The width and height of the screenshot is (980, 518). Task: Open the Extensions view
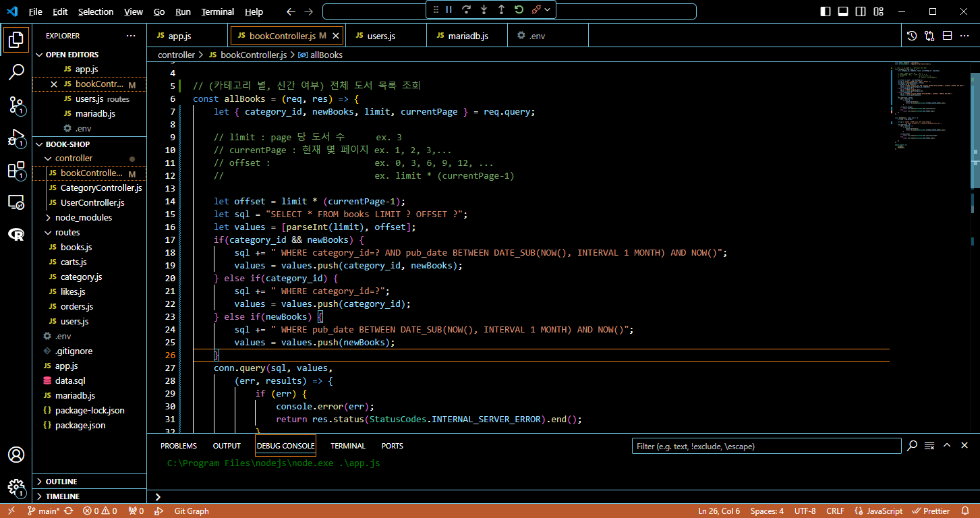tap(16, 170)
